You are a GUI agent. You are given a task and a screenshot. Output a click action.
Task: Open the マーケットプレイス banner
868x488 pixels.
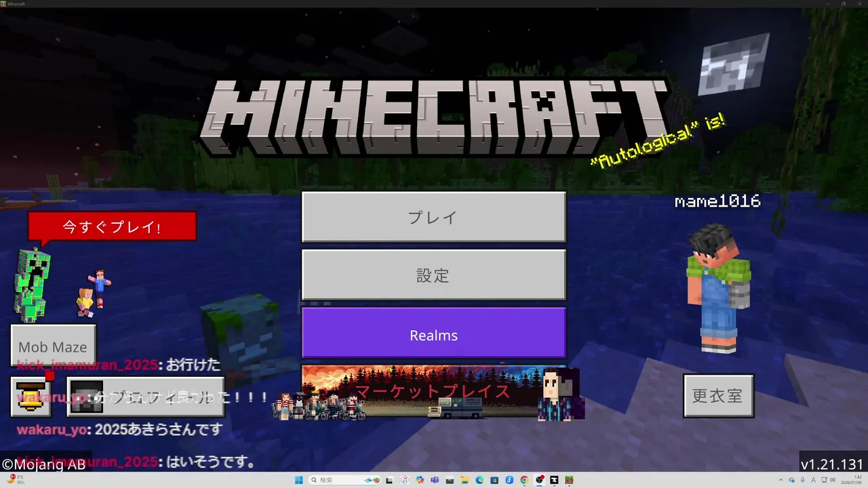(433, 392)
